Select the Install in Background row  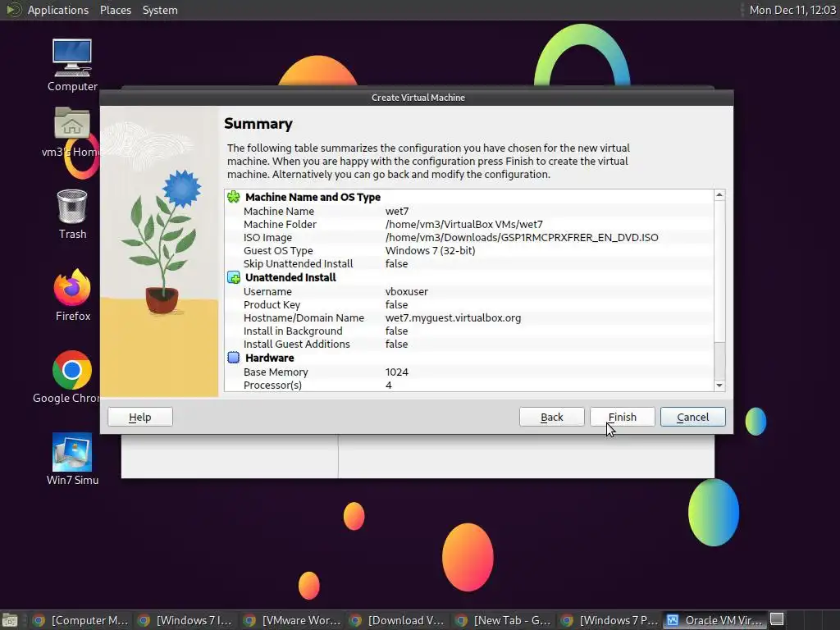(x=469, y=331)
